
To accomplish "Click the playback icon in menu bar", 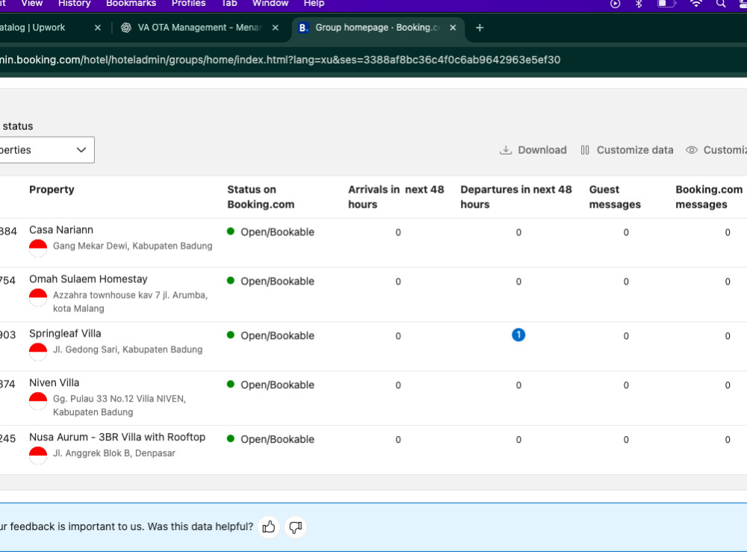I will click(x=615, y=4).
